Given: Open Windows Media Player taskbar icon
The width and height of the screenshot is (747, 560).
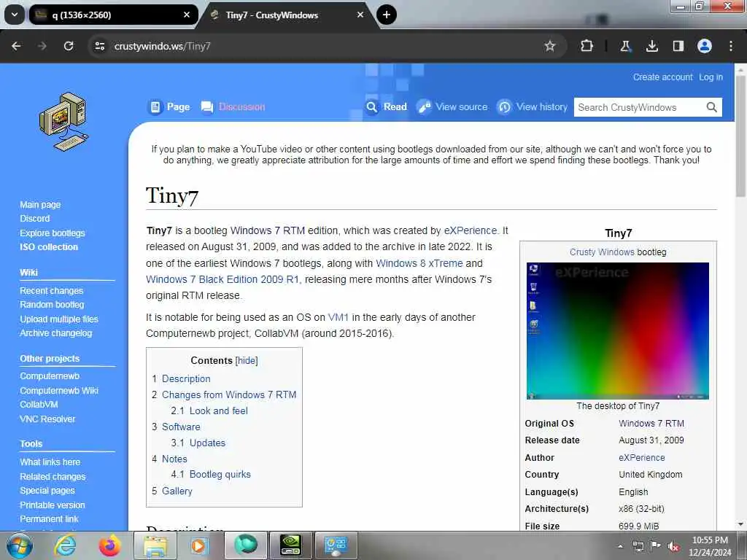Looking at the screenshot, I should (199, 545).
